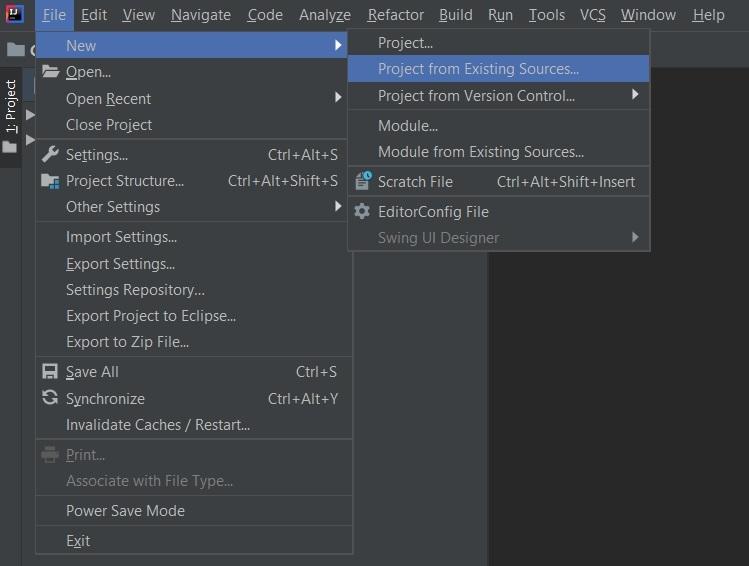The image size is (749, 566).
Task: Toggle Power Save Mode
Action: point(125,510)
